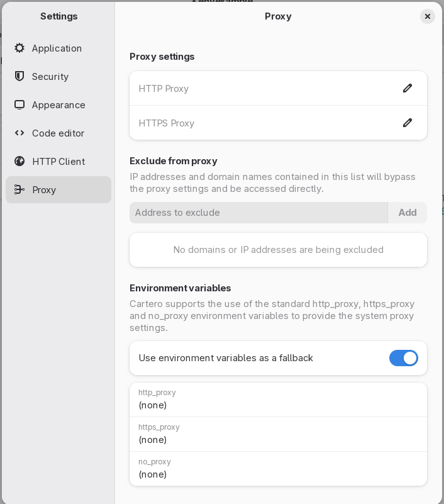Select the no_proxy environment variable row

point(278,468)
